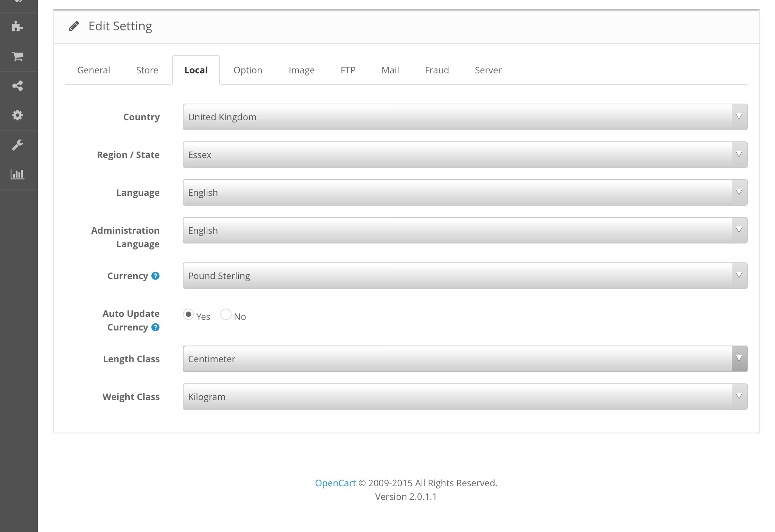Click the help icon next to Currency

[155, 276]
